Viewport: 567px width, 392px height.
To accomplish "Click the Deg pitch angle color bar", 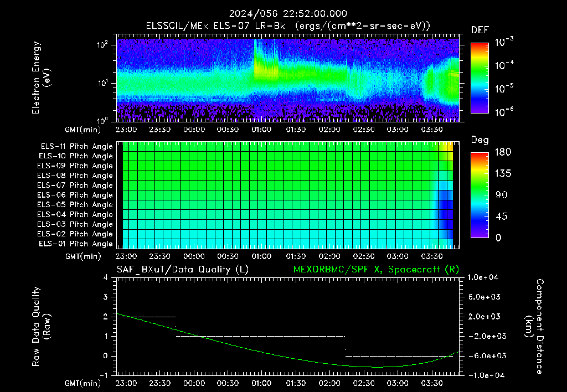I will (x=480, y=195).
